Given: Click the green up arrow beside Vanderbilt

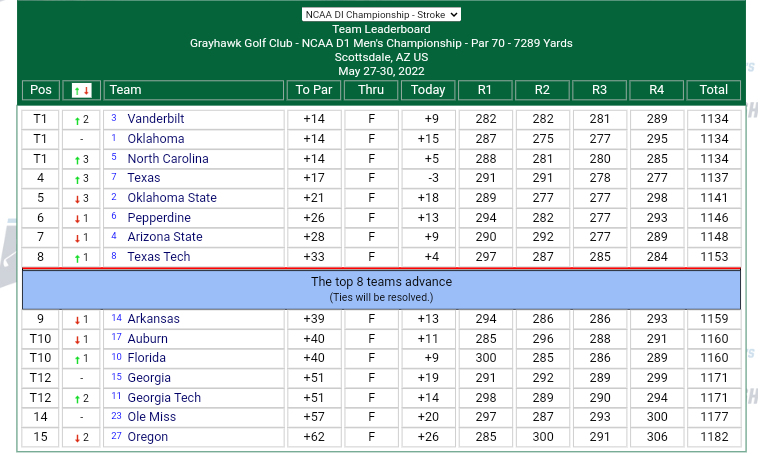Looking at the screenshot, I should click(77, 120).
